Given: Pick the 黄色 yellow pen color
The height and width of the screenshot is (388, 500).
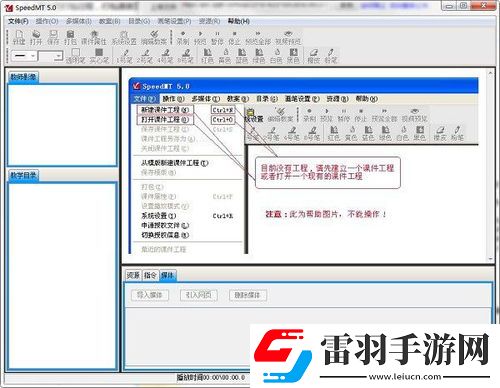Looking at the screenshot, I should click(225, 56).
